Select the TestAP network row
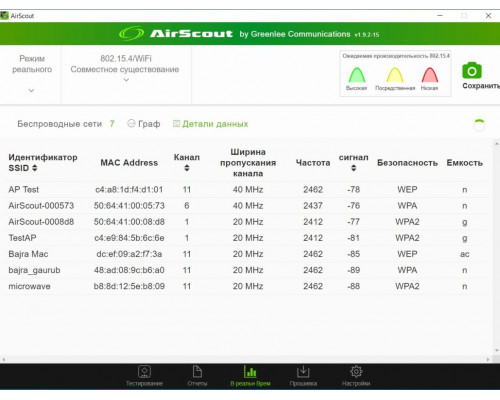Screen dimensions: 500x400 [245, 238]
